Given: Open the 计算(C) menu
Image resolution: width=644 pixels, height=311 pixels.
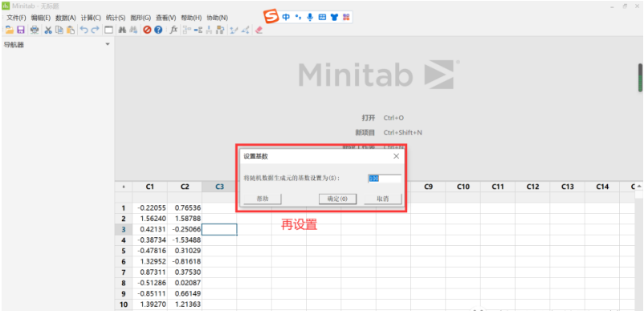Looking at the screenshot, I should point(91,18).
